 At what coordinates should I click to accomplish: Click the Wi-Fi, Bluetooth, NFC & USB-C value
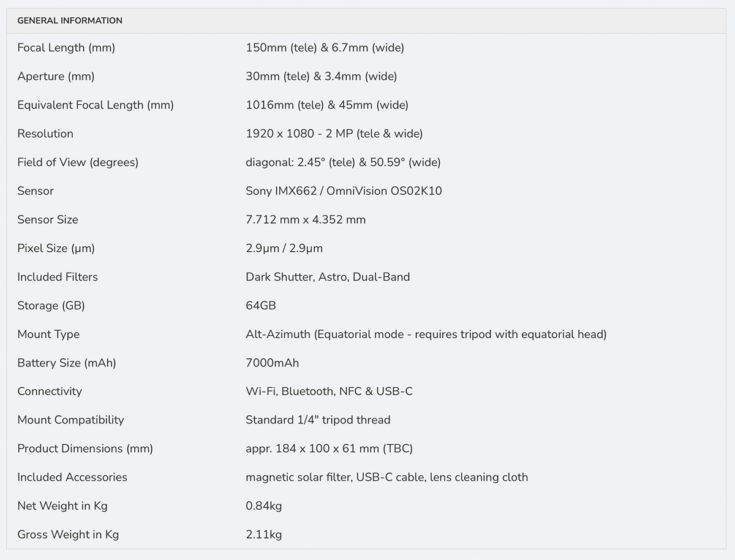pos(329,391)
